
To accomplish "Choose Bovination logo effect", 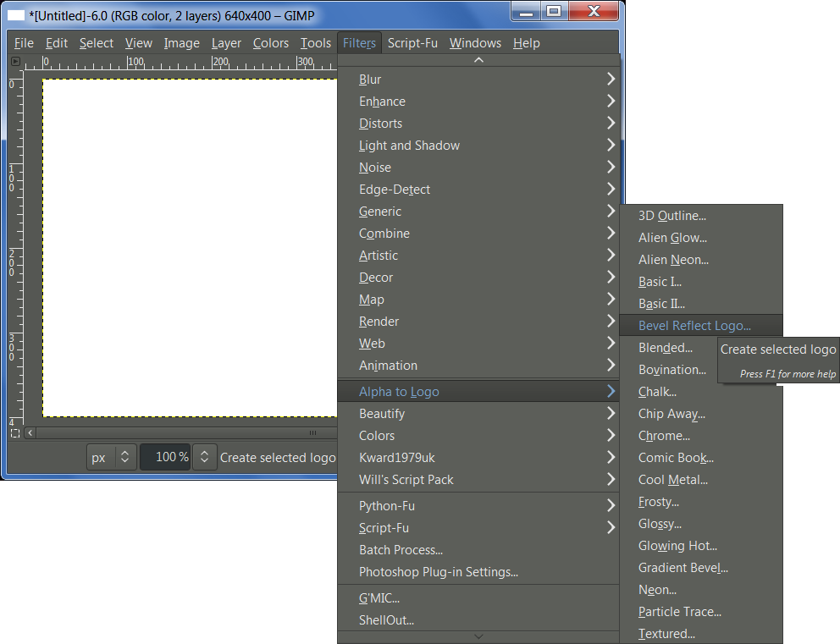I will 671,369.
